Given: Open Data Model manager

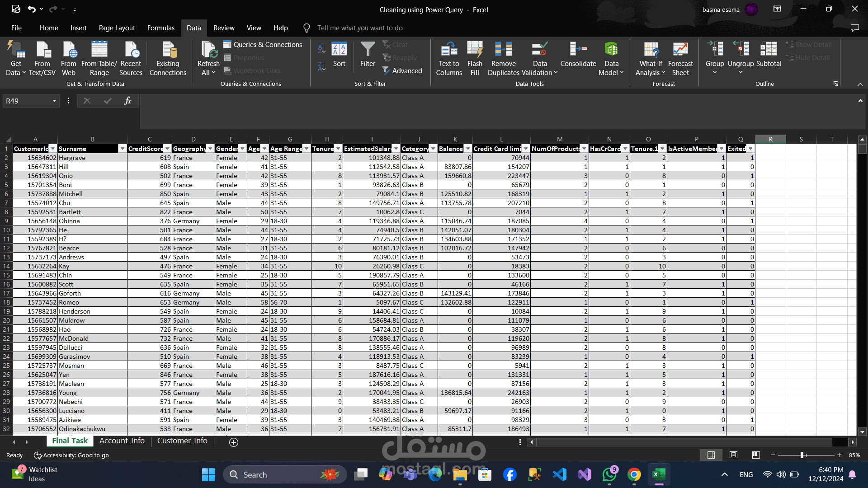Looking at the screenshot, I should click(x=611, y=59).
